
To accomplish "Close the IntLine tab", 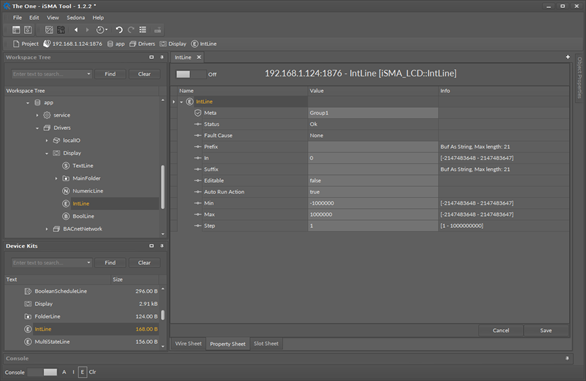I will [199, 57].
